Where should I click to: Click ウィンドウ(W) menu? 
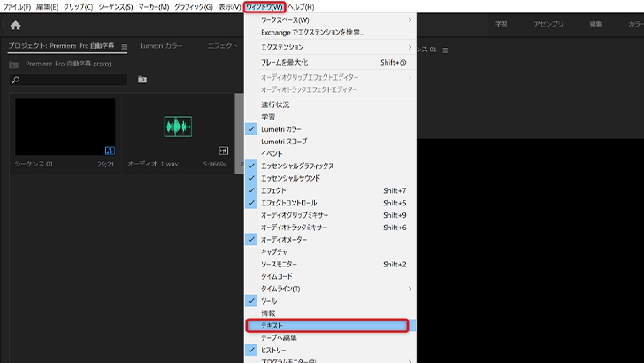(264, 7)
